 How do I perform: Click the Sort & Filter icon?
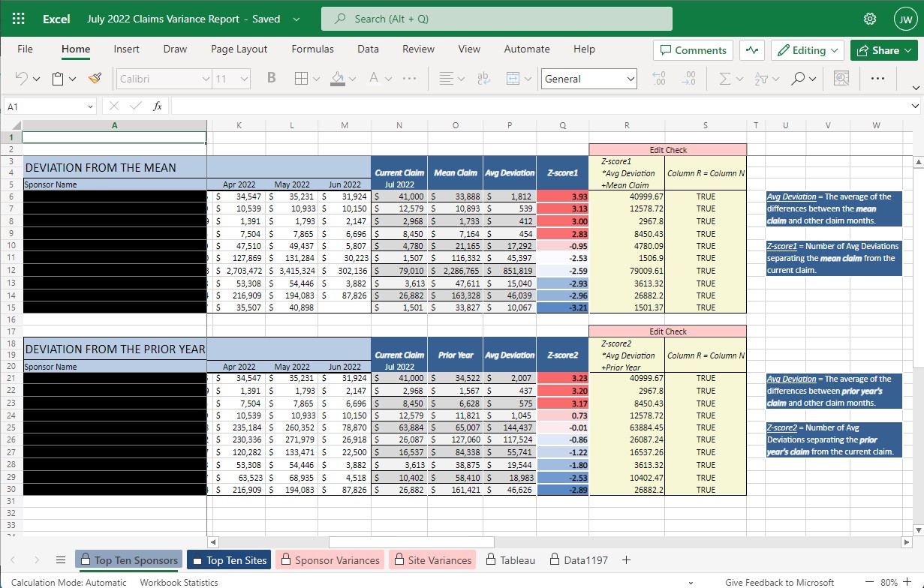coord(763,78)
